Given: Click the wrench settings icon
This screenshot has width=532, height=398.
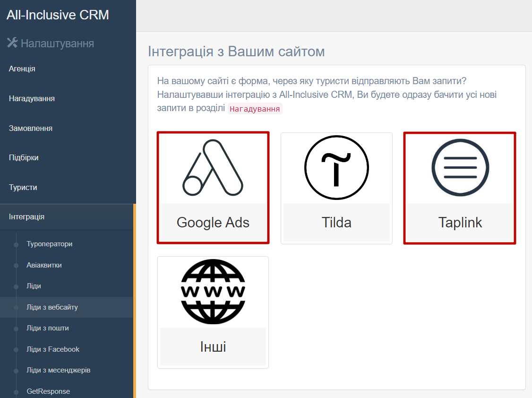Looking at the screenshot, I should (x=12, y=43).
